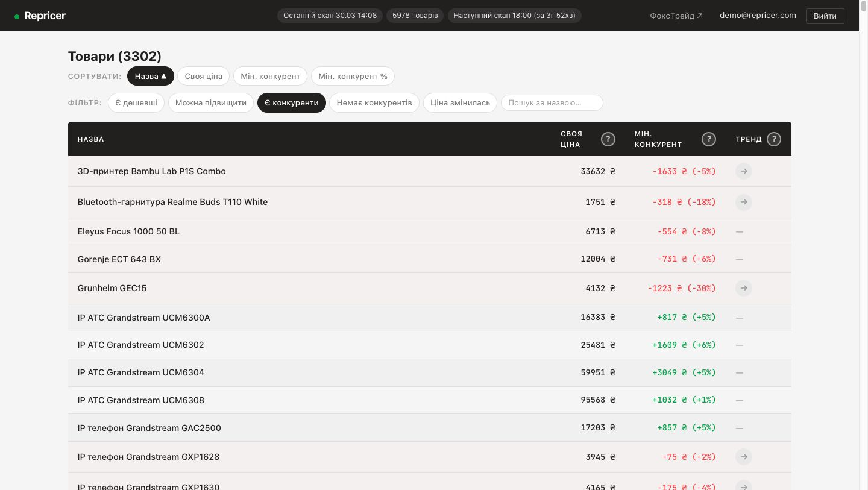The image size is (868, 490).
Task: Toggle the Є дешевші filter
Action: tap(136, 103)
